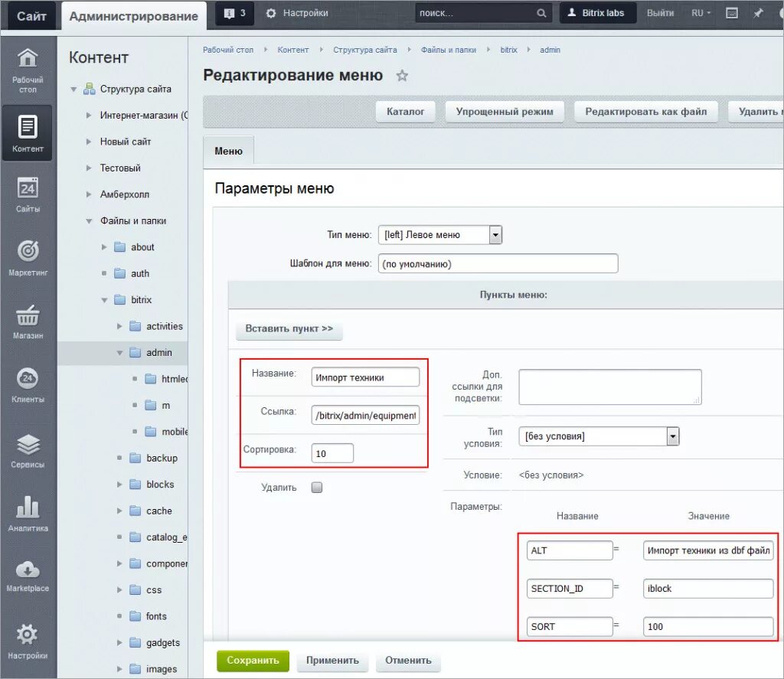Switch to the Администрирование top tab

click(133, 16)
